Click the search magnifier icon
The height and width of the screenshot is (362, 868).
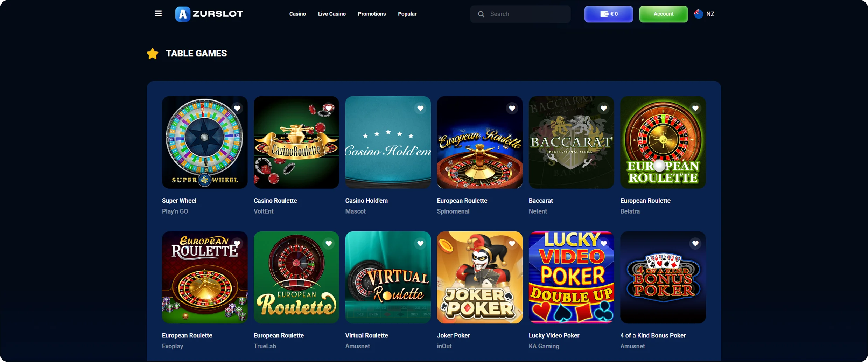[x=481, y=14]
